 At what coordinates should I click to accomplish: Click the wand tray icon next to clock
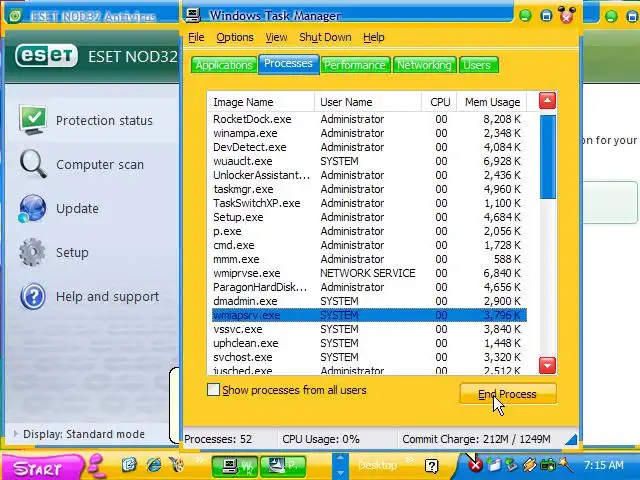566,464
